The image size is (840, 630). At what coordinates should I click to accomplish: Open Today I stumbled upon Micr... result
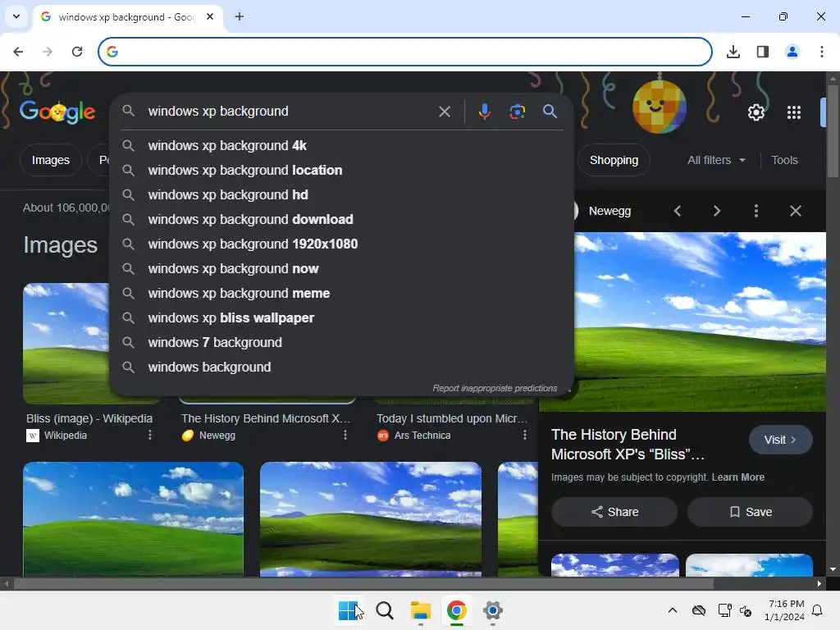pos(452,418)
